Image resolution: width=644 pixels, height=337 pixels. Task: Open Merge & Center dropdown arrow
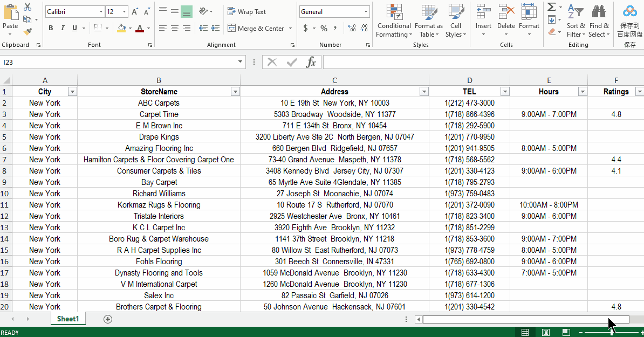point(290,29)
